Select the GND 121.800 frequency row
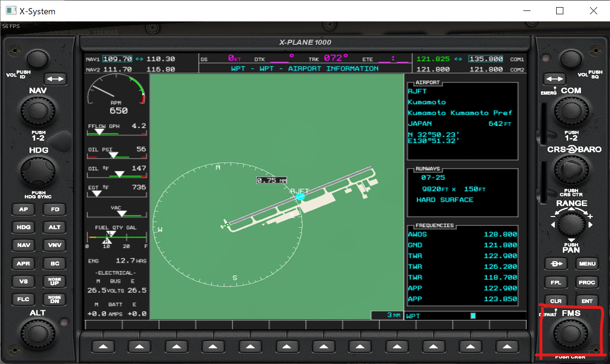Image resolution: width=610 pixels, height=364 pixels. click(x=462, y=245)
